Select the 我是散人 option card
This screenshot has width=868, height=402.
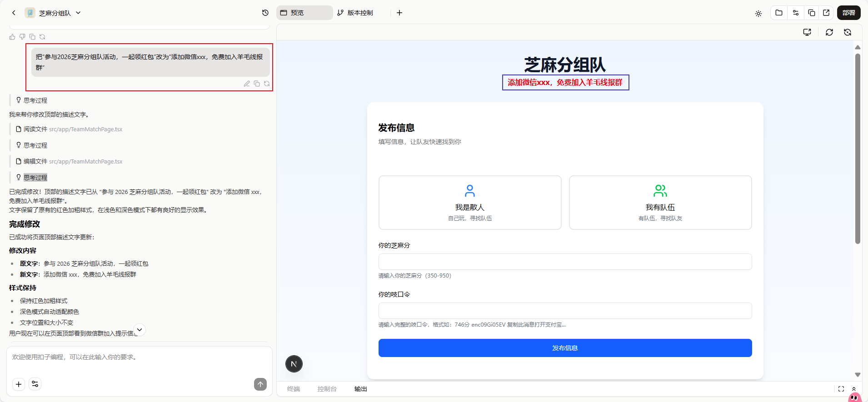(x=470, y=203)
